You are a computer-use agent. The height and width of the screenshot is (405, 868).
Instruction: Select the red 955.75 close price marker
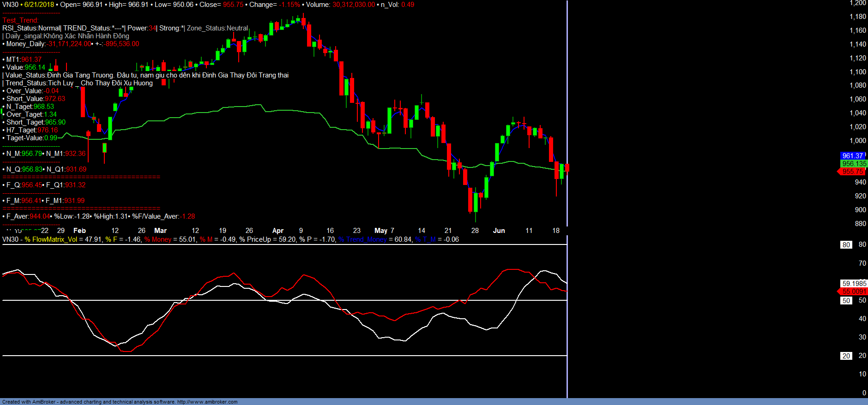pyautogui.click(x=852, y=172)
